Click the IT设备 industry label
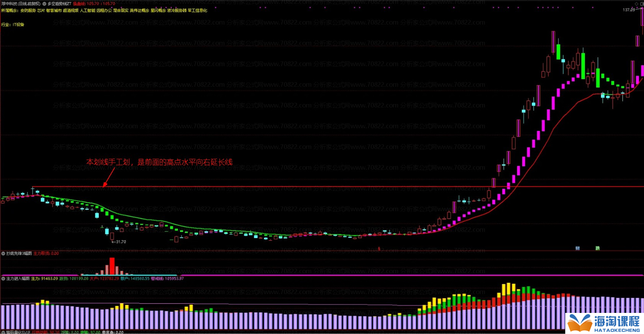This screenshot has width=644, height=334. pos(18,25)
